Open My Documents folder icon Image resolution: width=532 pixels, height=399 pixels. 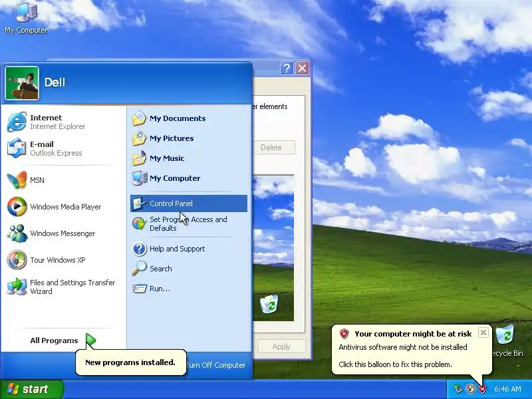click(x=139, y=118)
